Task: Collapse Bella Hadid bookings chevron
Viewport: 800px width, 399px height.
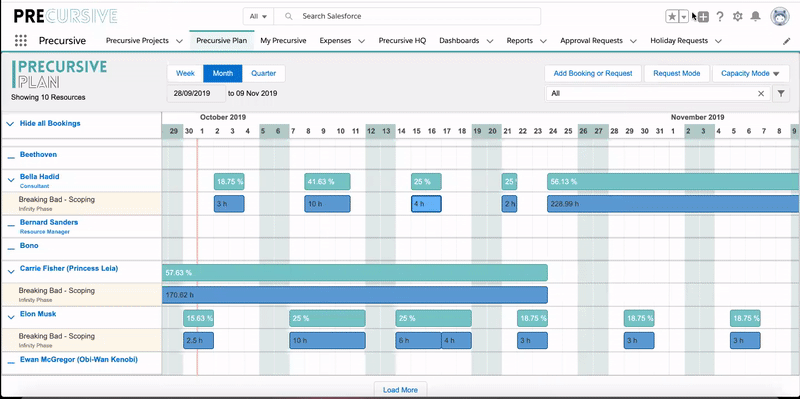Action: [x=11, y=180]
